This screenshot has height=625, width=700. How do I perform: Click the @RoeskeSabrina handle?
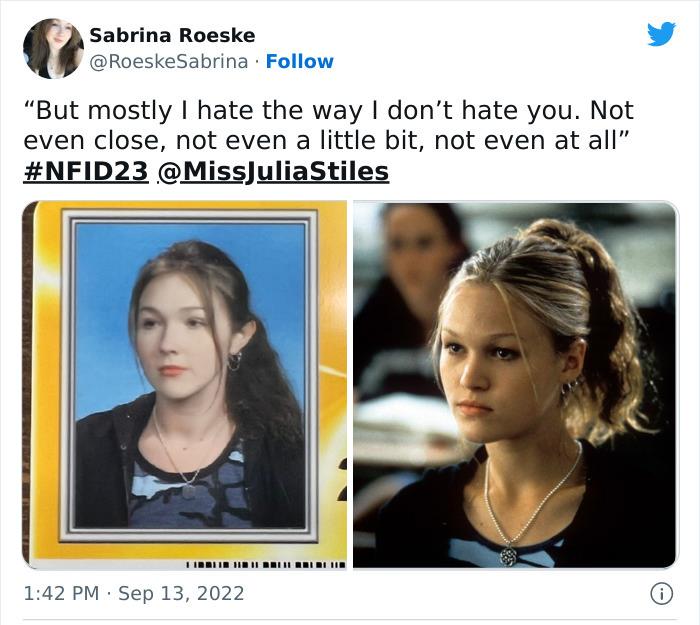[169, 62]
